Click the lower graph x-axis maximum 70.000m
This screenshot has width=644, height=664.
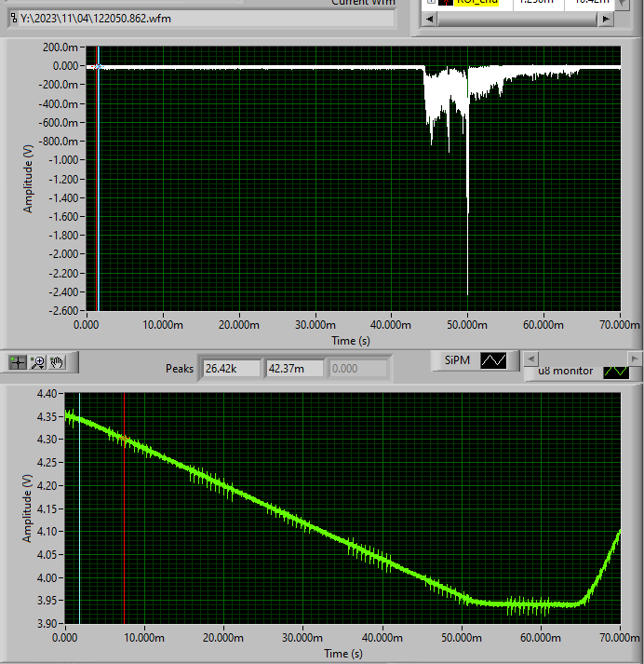click(620, 637)
